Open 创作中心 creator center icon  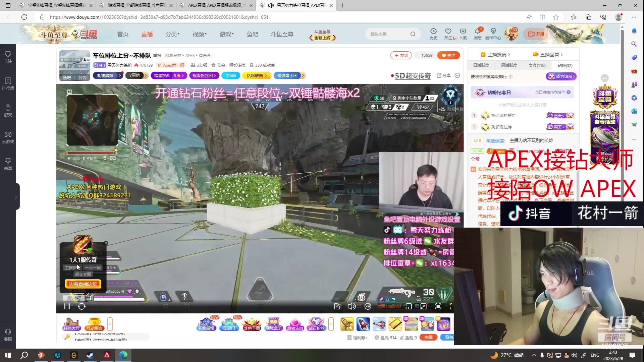click(x=493, y=34)
